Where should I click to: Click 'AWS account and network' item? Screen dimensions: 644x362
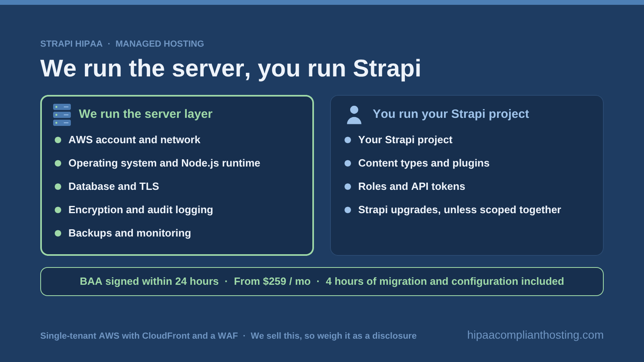[x=134, y=140]
